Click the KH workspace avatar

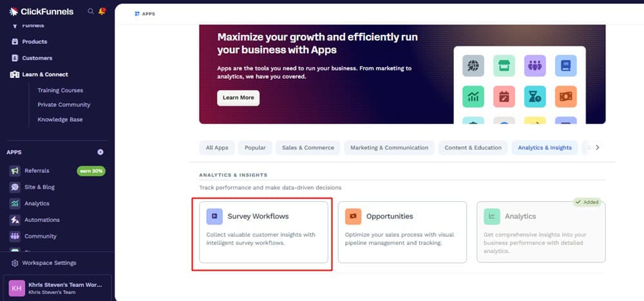click(17, 288)
